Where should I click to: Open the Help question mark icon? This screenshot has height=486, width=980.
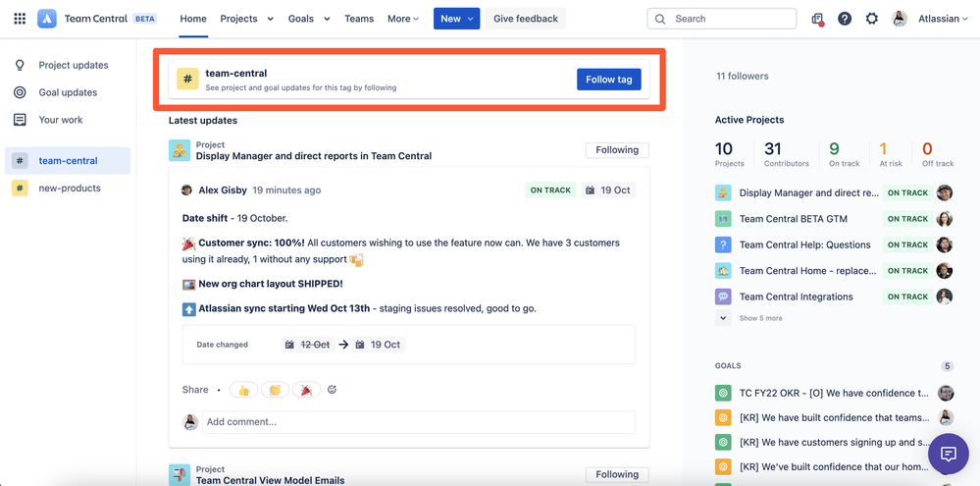845,19
